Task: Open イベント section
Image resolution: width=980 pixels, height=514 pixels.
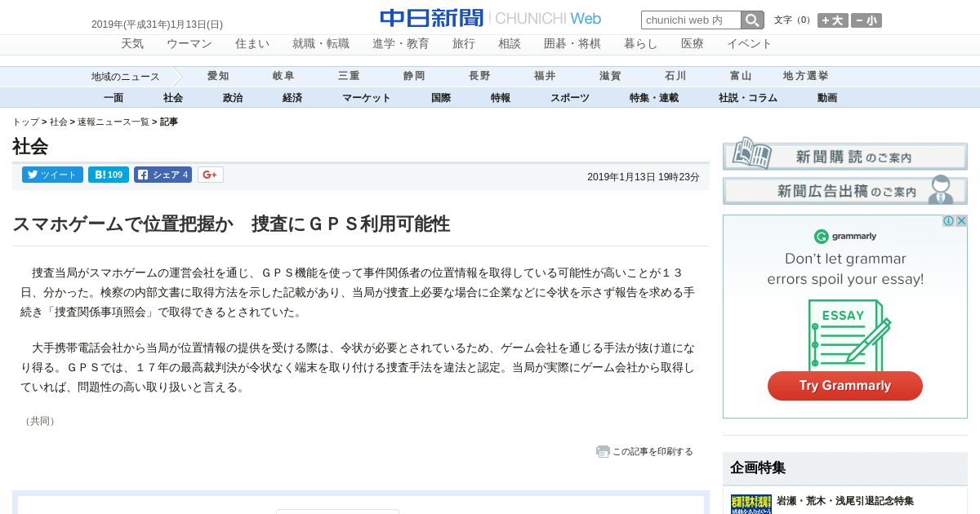Action: (x=750, y=44)
